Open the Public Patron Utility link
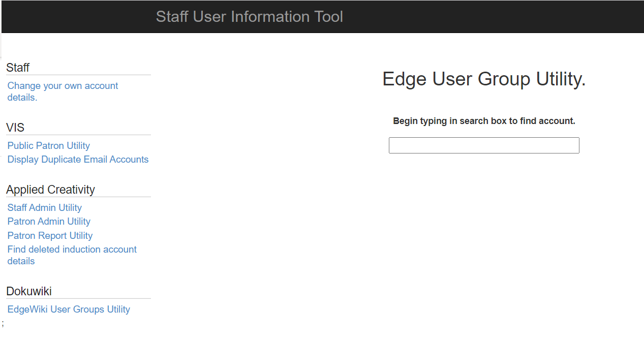Screen dimensions: 644x339 tap(48, 146)
